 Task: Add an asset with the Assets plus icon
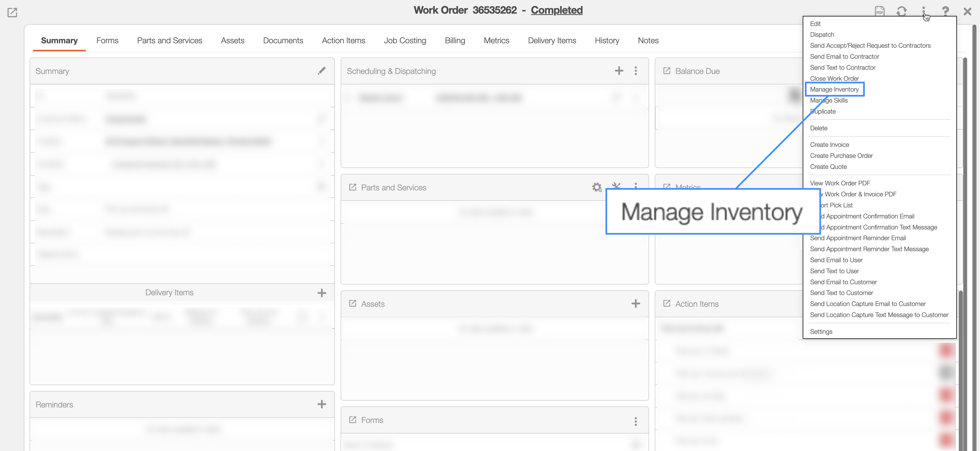[635, 304]
